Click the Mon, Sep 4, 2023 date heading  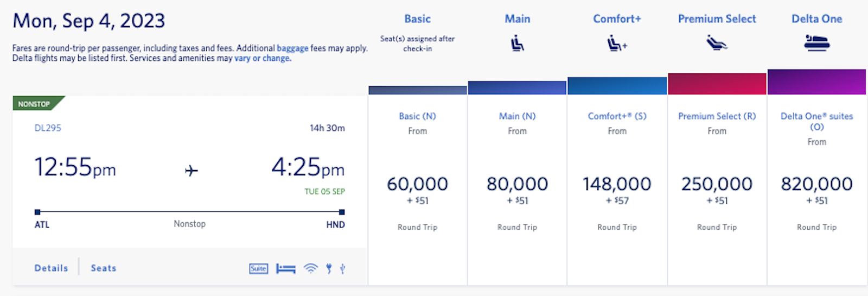(88, 21)
